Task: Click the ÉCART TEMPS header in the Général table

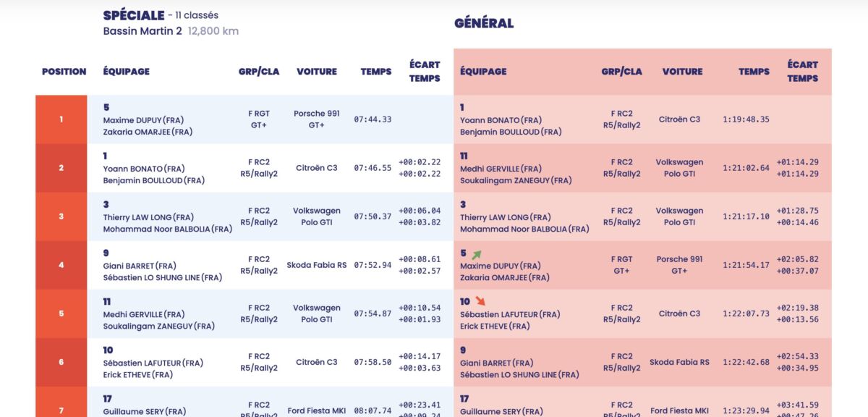Action: coord(802,72)
